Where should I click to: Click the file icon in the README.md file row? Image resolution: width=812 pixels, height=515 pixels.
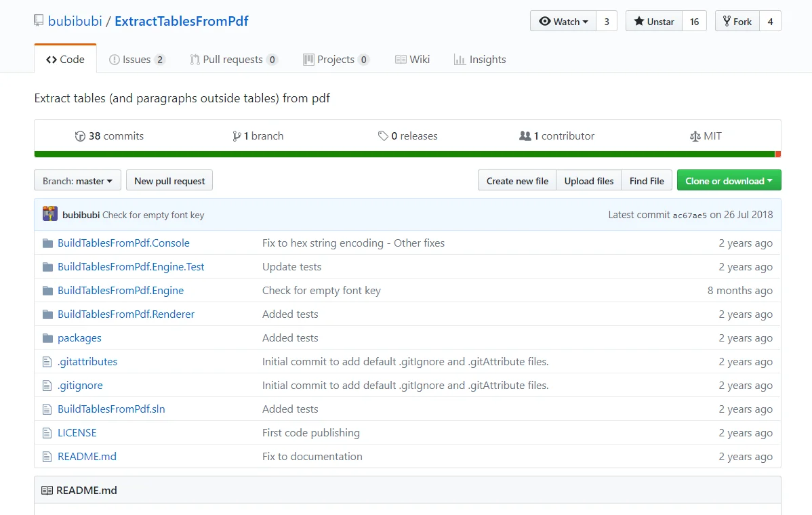pos(47,457)
